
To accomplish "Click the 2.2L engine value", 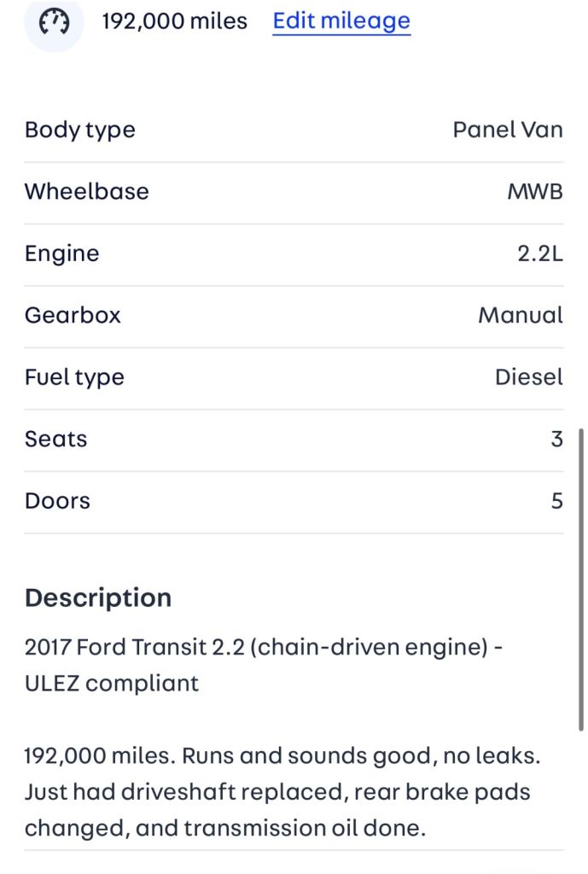I will (540, 253).
